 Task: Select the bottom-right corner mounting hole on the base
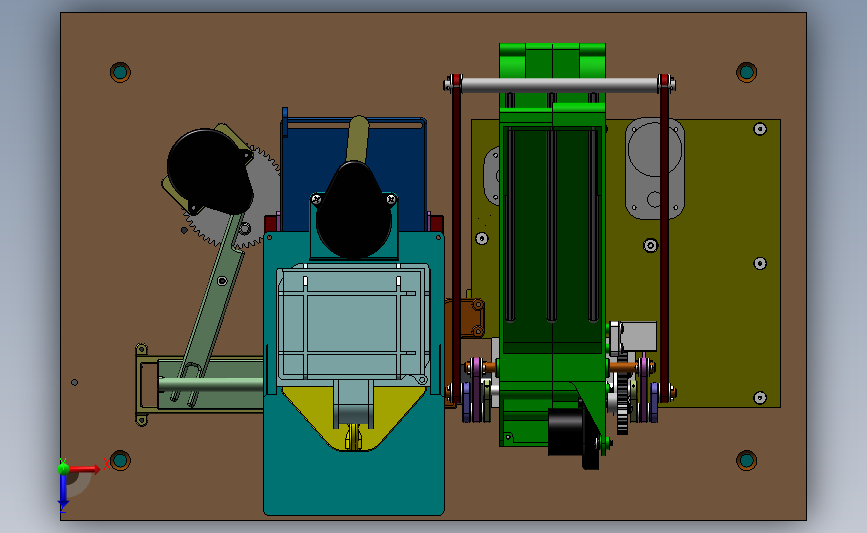tap(746, 460)
